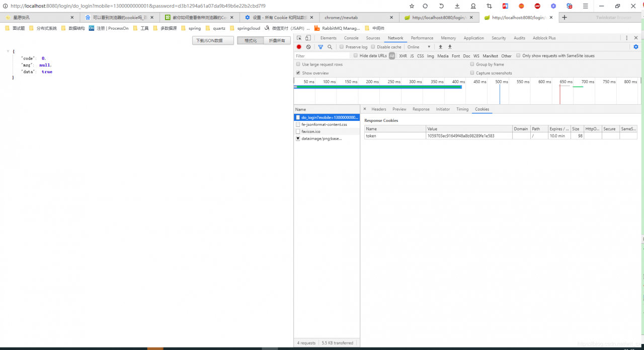Screen dimensions: 644x350
Task: Check Hide data URLs
Action: tap(356, 56)
